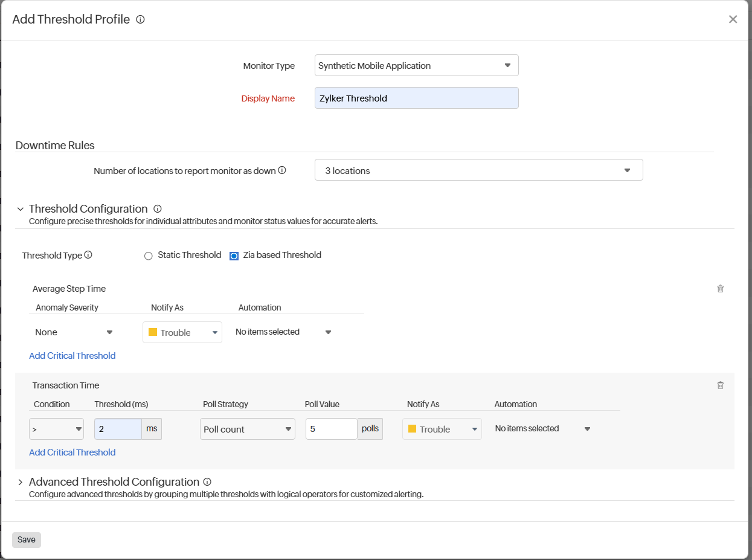Select the Zia based Threshold radio button
The height and width of the screenshot is (560, 752).
point(234,256)
